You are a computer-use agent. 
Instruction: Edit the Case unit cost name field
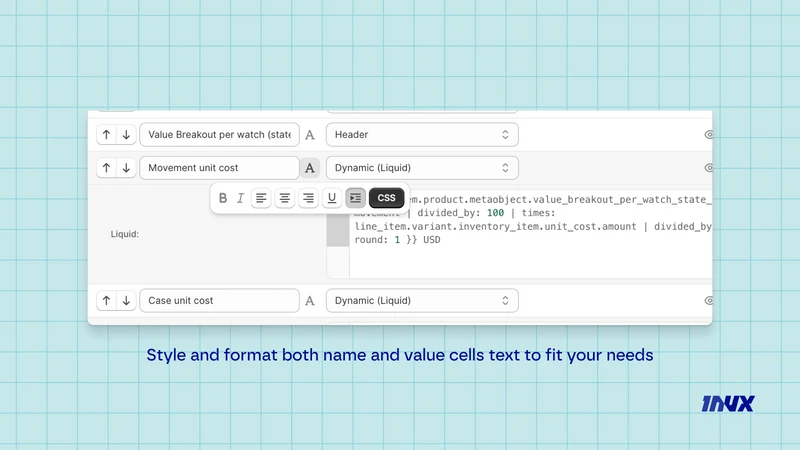pyautogui.click(x=219, y=301)
